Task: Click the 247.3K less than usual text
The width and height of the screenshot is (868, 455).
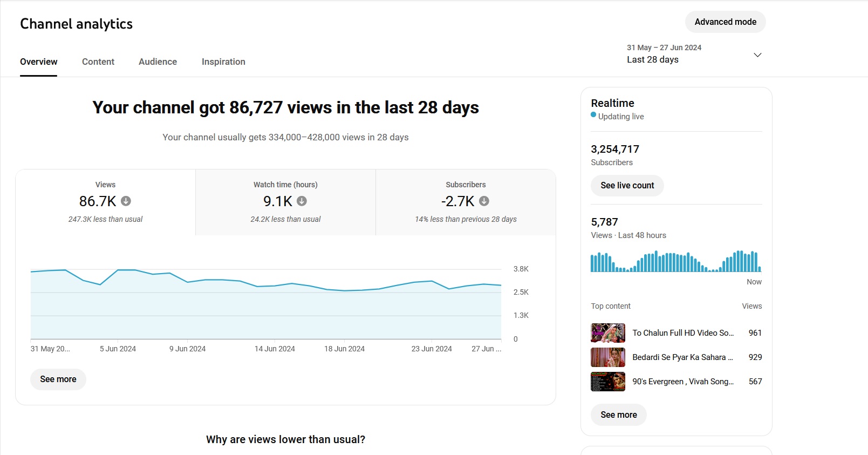Action: pyautogui.click(x=105, y=219)
